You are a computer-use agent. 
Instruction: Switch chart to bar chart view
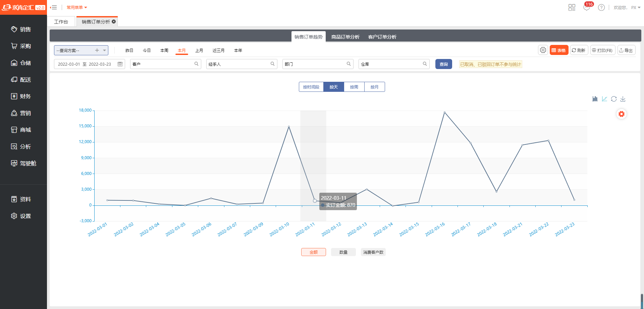point(595,99)
